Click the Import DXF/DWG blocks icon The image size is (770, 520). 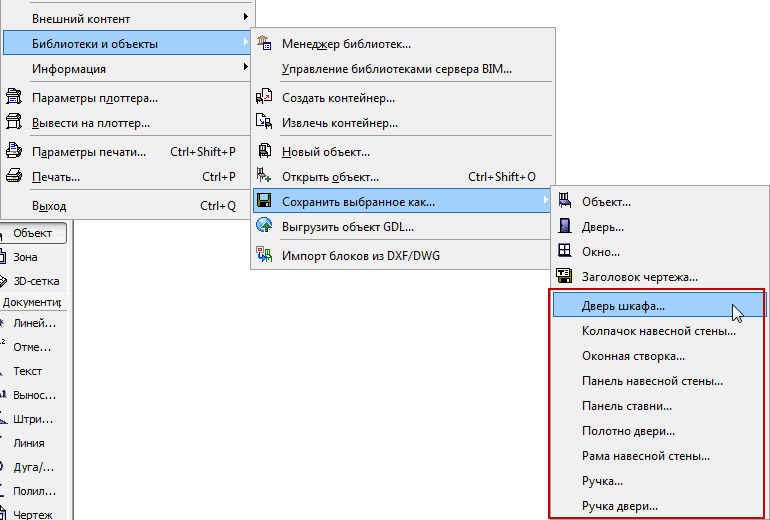click(x=264, y=255)
